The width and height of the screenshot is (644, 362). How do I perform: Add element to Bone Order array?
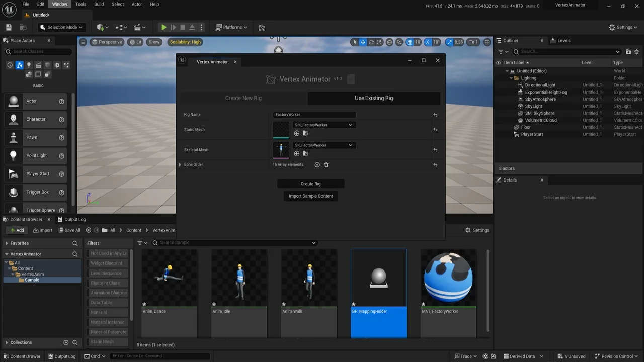[x=317, y=164]
